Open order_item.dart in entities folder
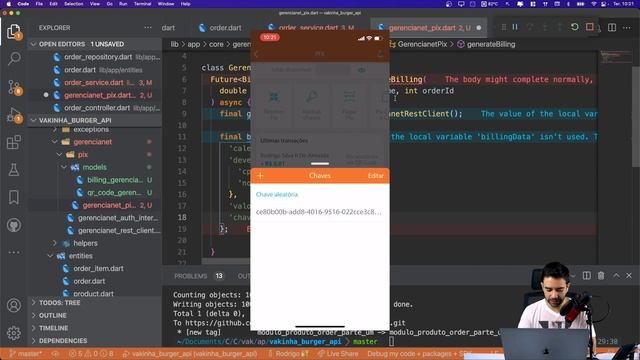This screenshot has height=360, width=640. click(98, 269)
